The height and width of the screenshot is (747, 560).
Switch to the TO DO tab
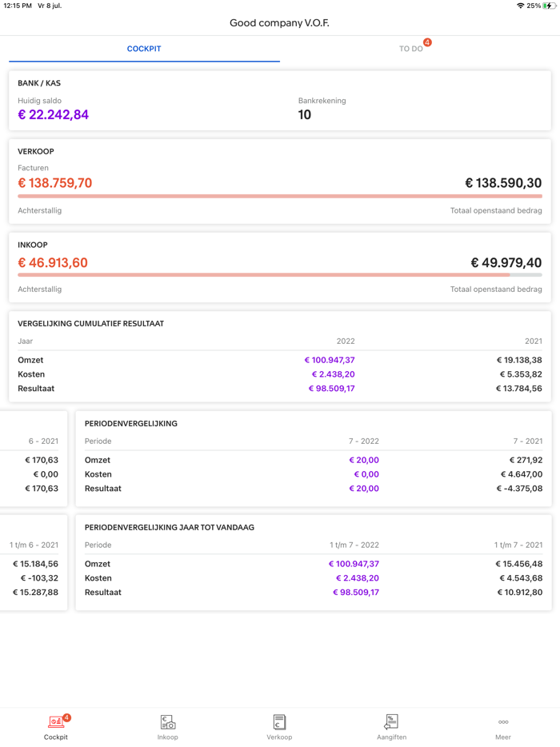[410, 48]
